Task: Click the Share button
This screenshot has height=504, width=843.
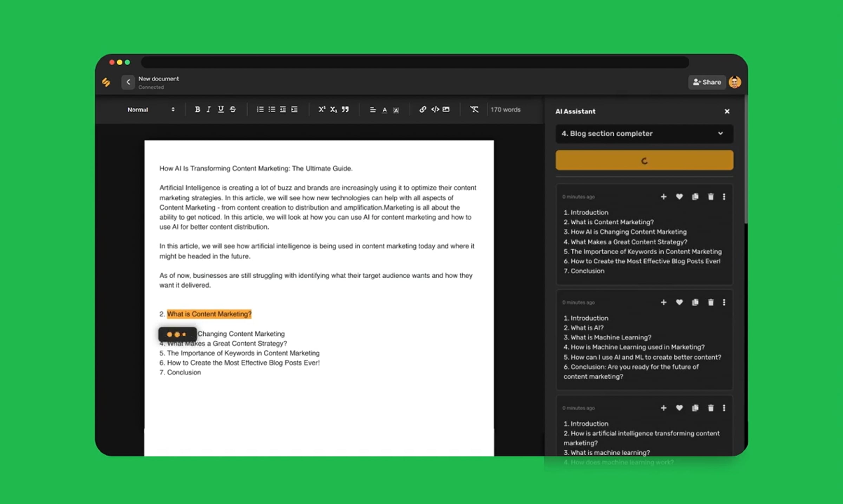Action: click(707, 82)
